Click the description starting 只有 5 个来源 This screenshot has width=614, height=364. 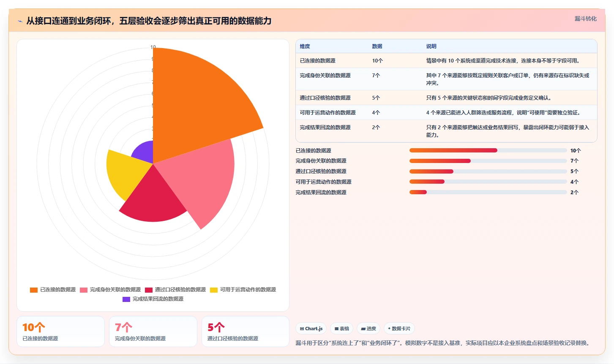(488, 98)
